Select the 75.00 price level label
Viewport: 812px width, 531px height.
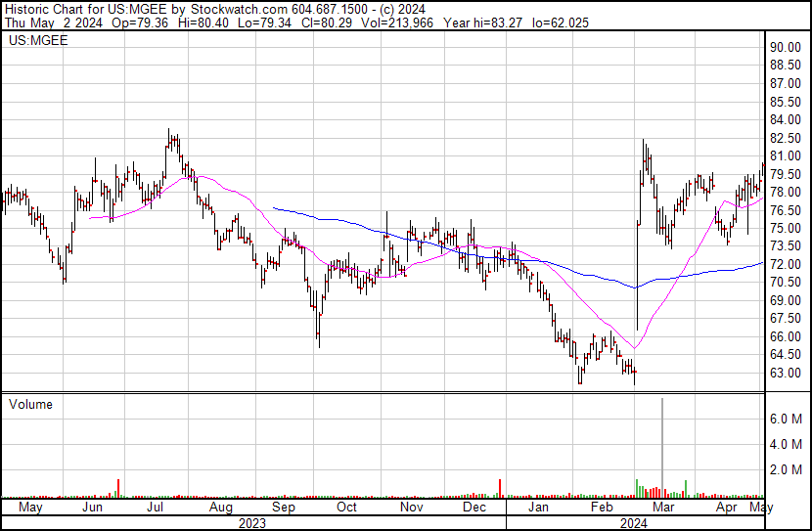(785, 228)
